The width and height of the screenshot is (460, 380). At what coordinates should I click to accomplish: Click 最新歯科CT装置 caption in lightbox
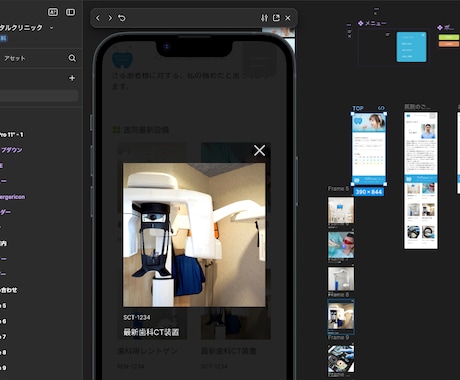click(x=151, y=332)
